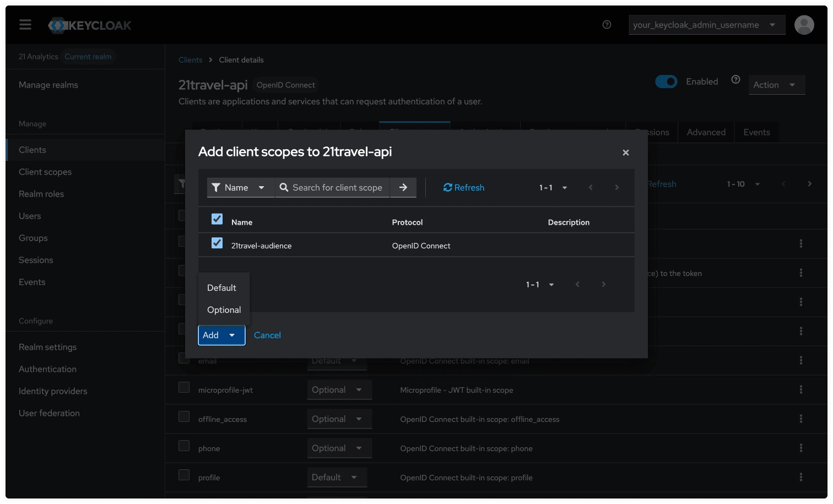Open the hamburger navigation menu
The width and height of the screenshot is (833, 504).
(x=25, y=24)
